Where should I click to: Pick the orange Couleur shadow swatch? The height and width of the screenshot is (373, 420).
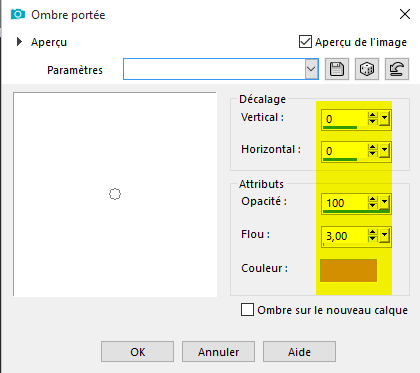[x=348, y=270]
